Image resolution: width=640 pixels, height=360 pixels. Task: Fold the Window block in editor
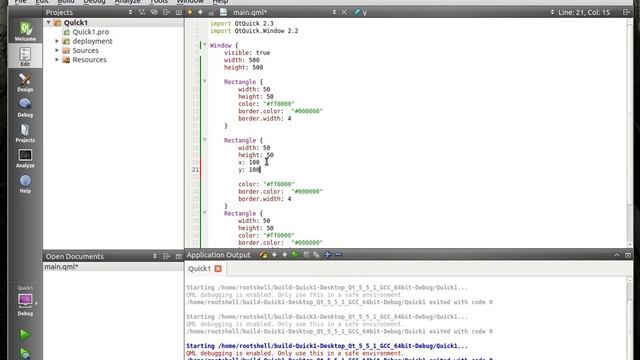pos(205,45)
